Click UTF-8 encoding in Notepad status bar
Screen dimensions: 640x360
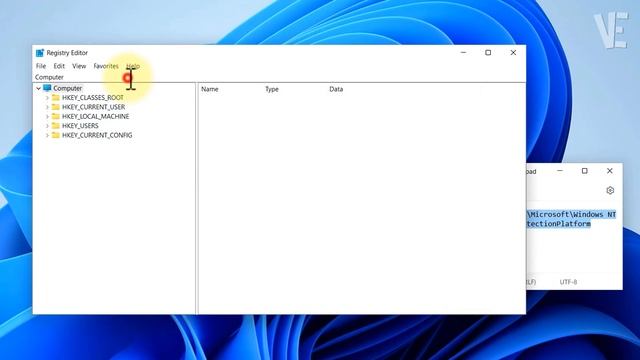pyautogui.click(x=568, y=282)
